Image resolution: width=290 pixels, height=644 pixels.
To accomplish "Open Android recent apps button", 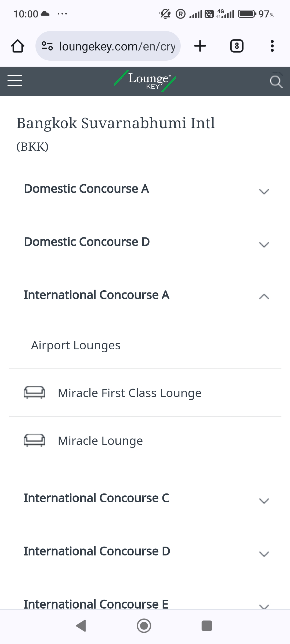I will tap(207, 626).
